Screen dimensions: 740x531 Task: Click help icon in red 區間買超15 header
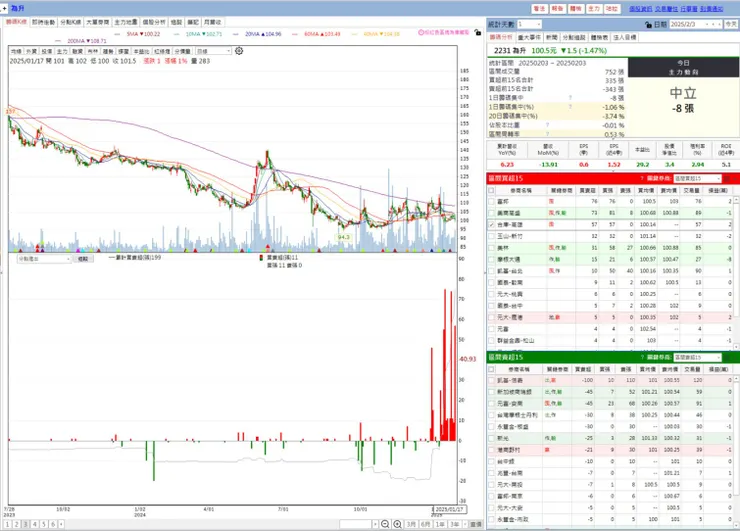tap(642, 178)
